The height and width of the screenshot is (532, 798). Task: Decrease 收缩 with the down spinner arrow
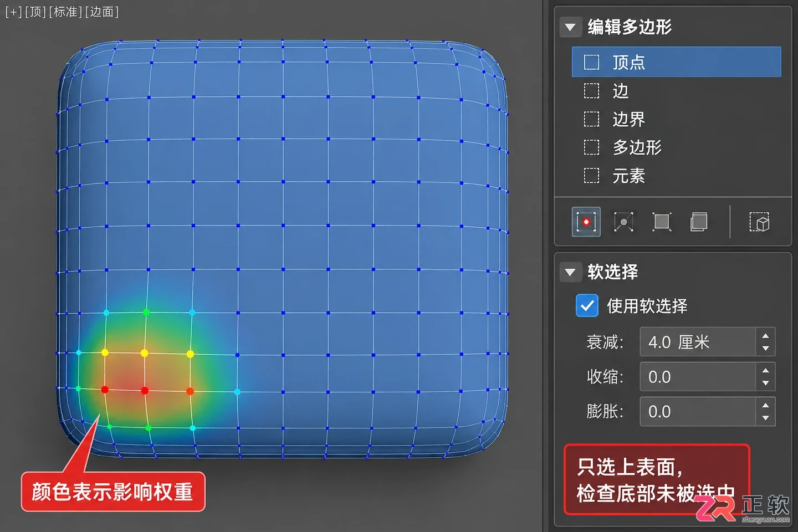[765, 383]
